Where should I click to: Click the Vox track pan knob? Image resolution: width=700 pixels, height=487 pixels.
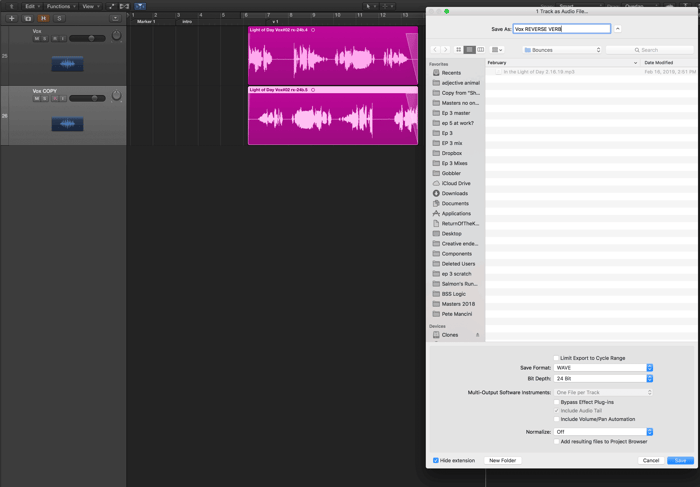coord(116,35)
